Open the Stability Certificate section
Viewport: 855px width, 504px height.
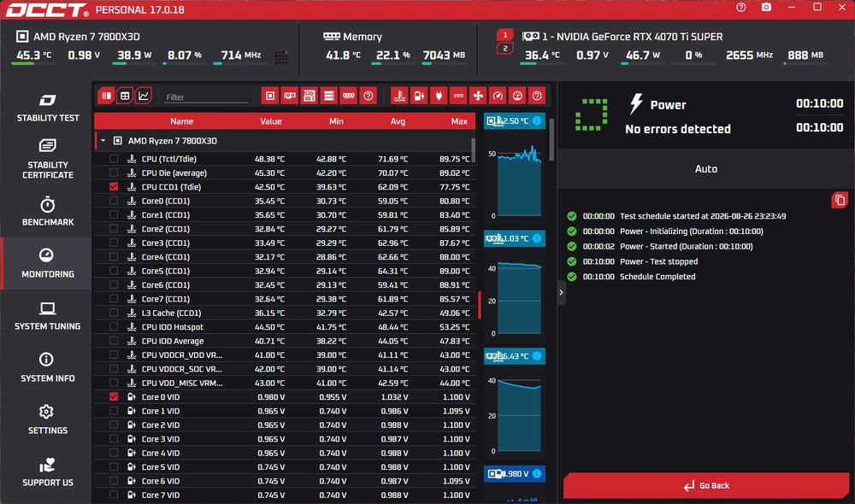coord(47,159)
